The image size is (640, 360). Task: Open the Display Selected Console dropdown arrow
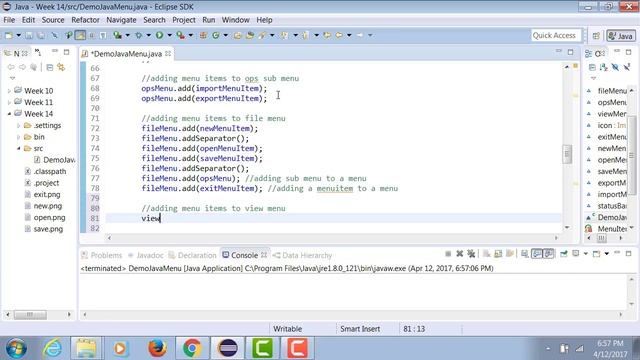585,254
